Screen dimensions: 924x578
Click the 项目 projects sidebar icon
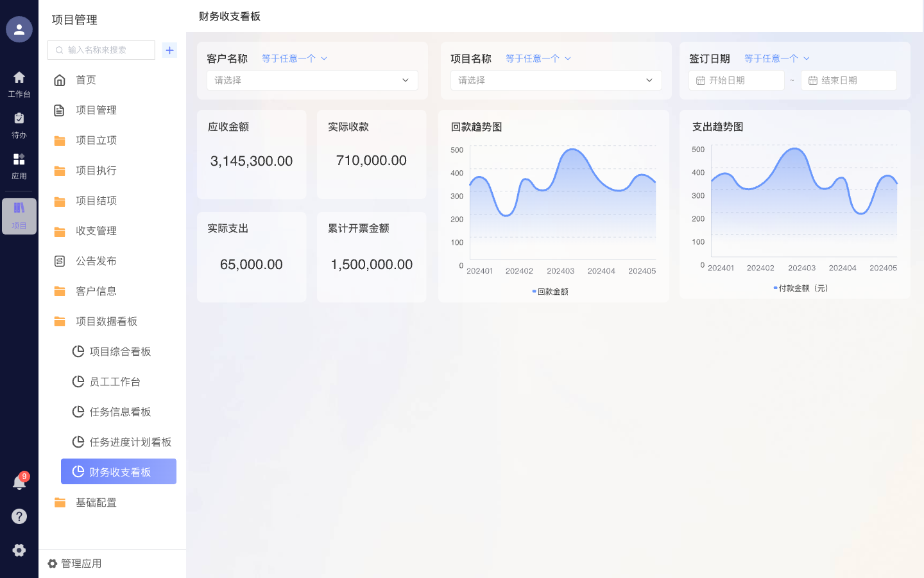(x=19, y=216)
